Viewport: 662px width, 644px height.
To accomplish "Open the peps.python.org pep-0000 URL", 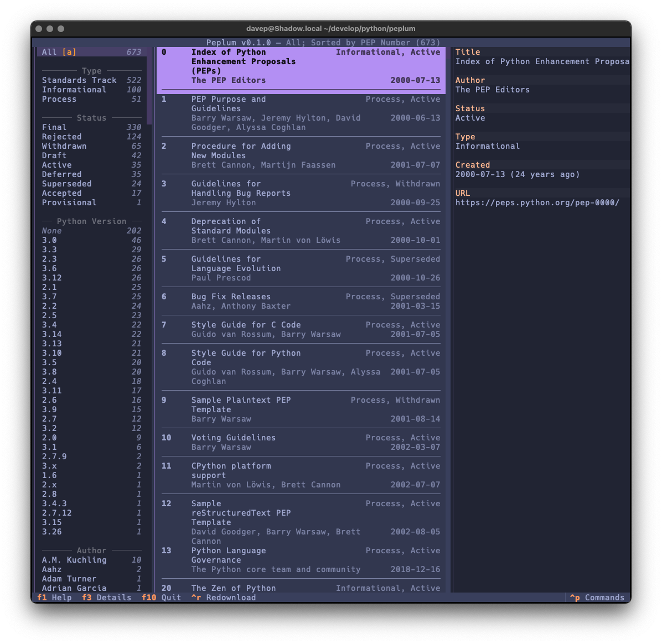I will click(537, 202).
